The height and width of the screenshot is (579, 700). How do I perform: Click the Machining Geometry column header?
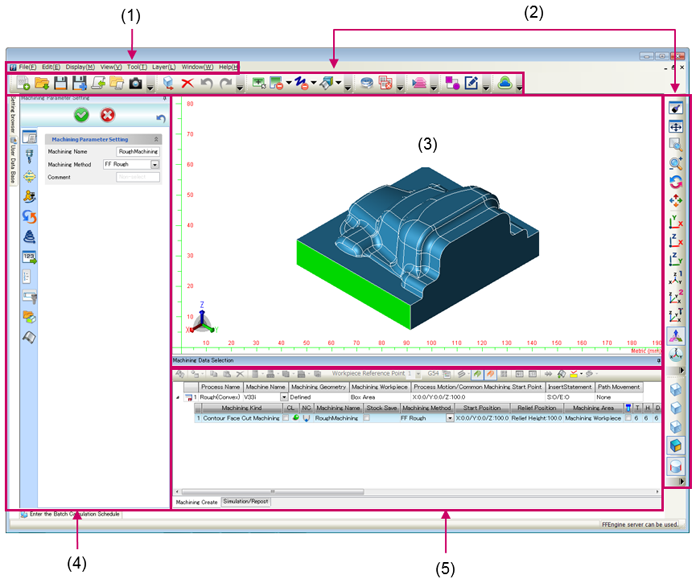319,387
